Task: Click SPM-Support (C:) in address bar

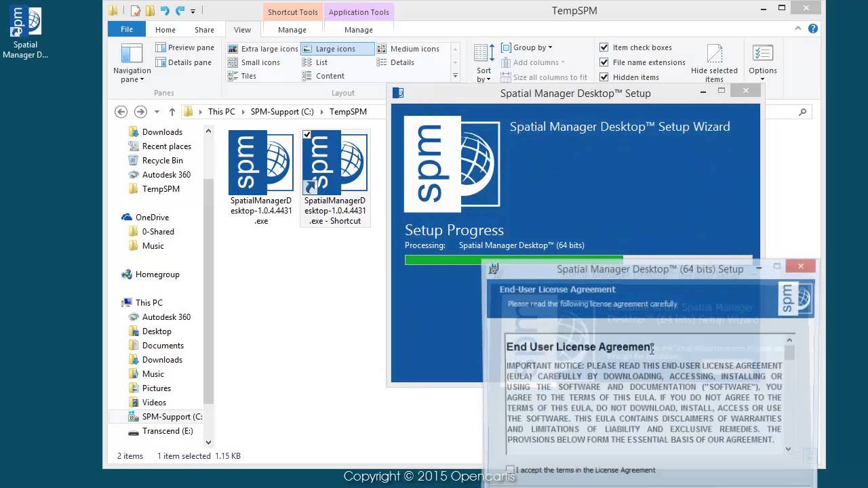Action: pyautogui.click(x=282, y=112)
